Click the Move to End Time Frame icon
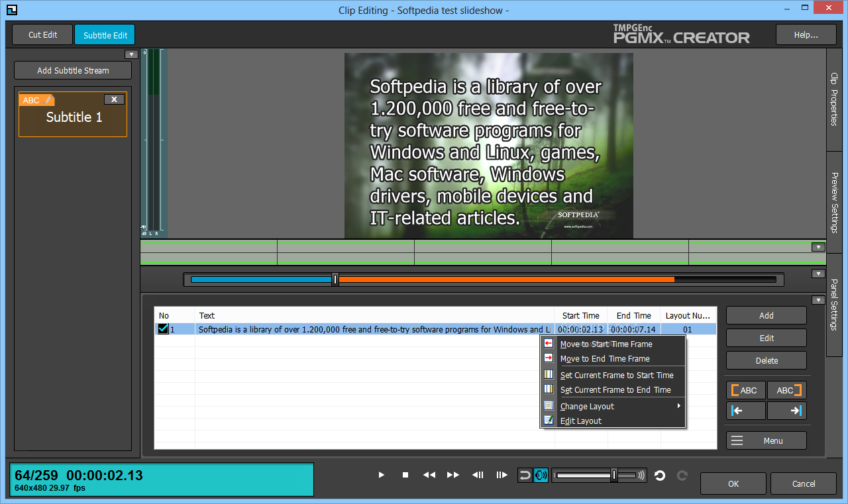Viewport: 848px width, 504px height. pos(549,358)
